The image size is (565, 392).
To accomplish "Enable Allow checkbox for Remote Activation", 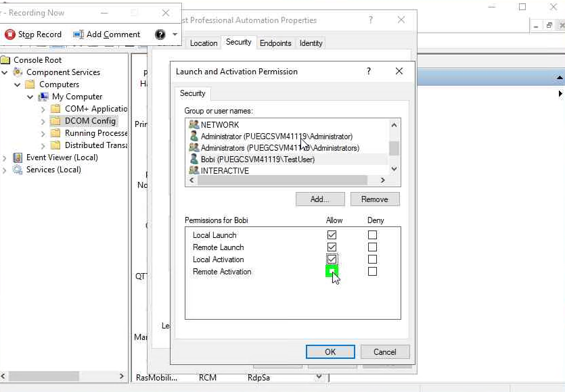I will (332, 272).
